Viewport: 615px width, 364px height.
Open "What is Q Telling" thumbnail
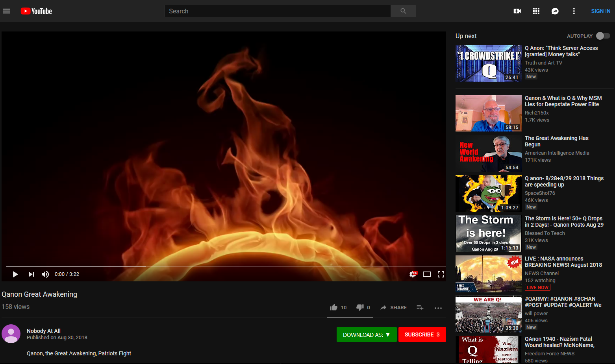[489, 350]
